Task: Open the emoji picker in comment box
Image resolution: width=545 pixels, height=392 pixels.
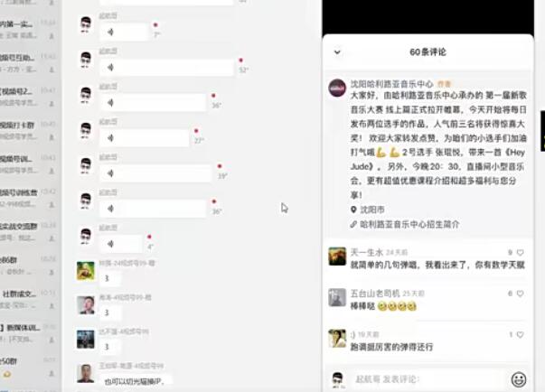Action: pyautogui.click(x=519, y=379)
